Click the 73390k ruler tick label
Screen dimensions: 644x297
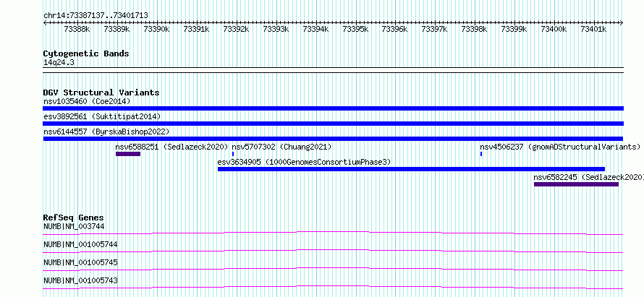pos(156,29)
